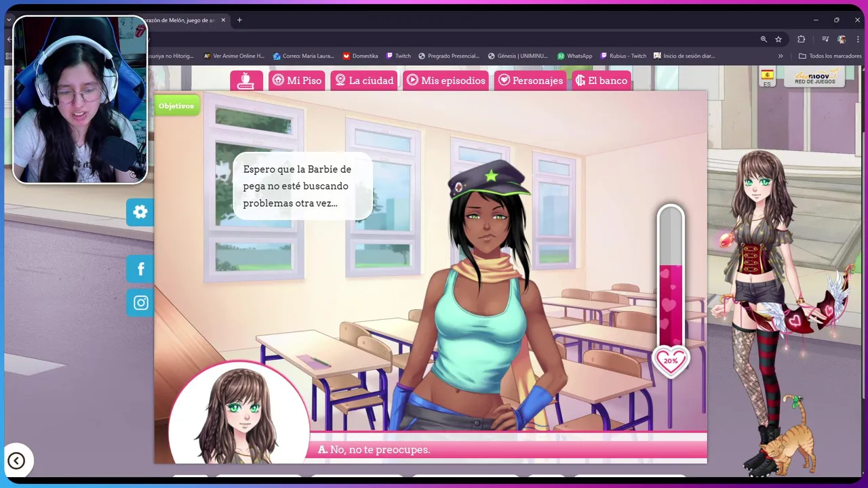The image size is (868, 488).
Task: Open the Beemoov Red de Juegos logo
Action: (x=814, y=77)
